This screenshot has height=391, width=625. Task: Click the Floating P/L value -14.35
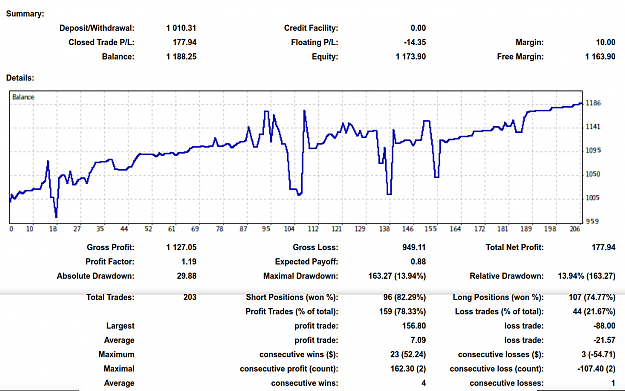point(415,42)
